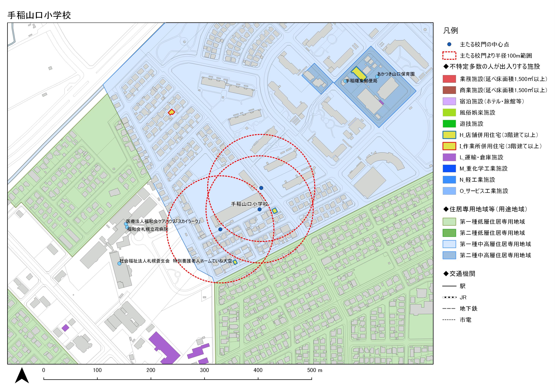555x392 pixels.
Task: Click the 業務施設 red swatch
Action: tap(449, 79)
